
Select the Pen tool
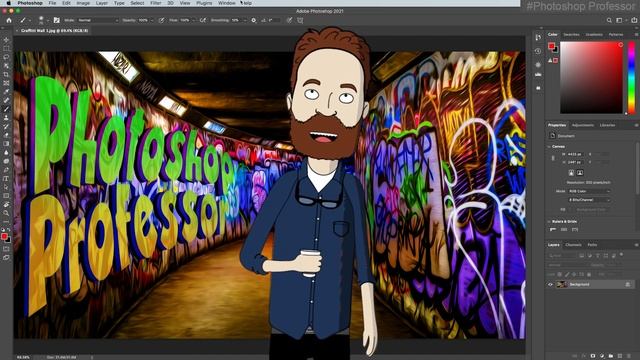tap(6, 170)
